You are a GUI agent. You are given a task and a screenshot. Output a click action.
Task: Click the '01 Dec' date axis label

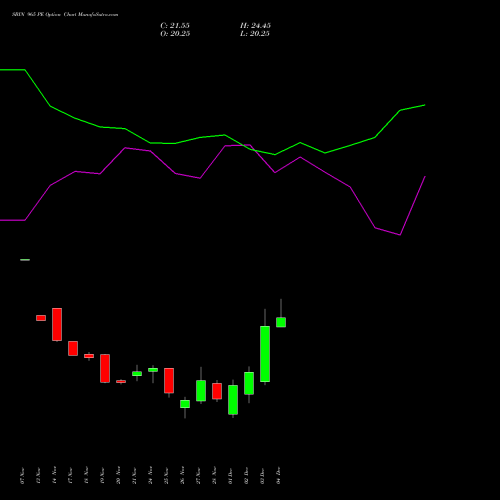(x=230, y=476)
